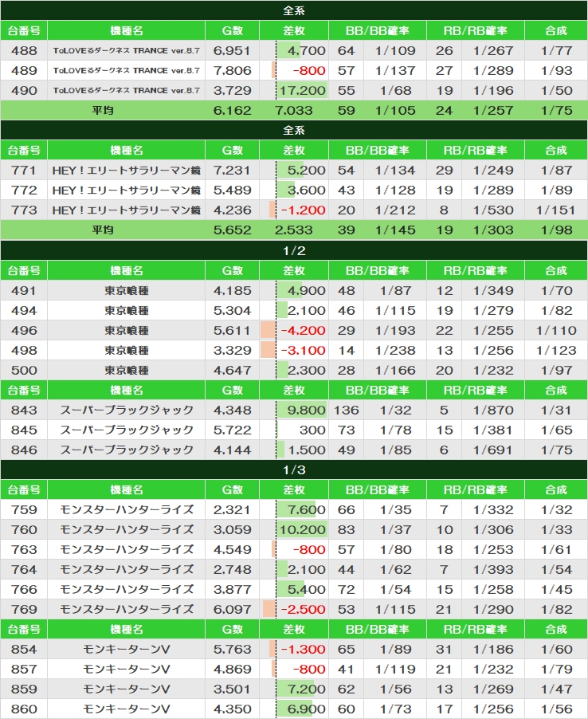
Task: Click machine number 760
Action: click(x=24, y=529)
